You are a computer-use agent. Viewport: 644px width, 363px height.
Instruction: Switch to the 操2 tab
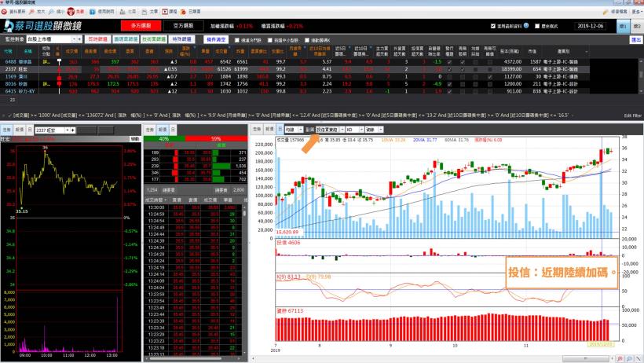tap(637, 26)
